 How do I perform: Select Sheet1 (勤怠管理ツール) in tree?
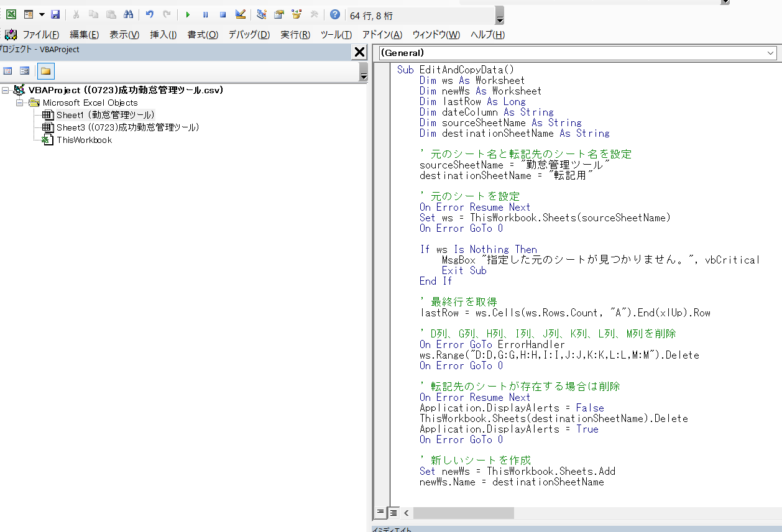[x=105, y=115]
